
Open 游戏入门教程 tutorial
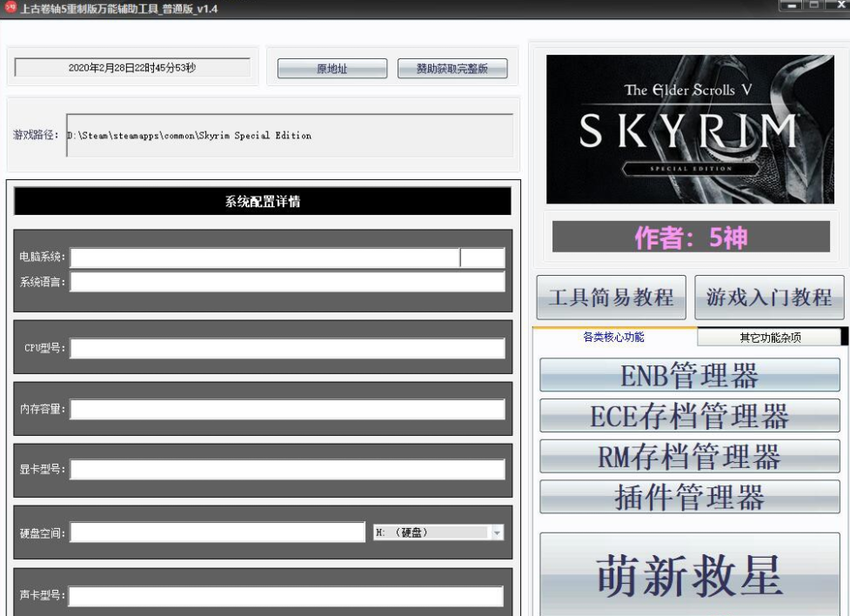(769, 298)
